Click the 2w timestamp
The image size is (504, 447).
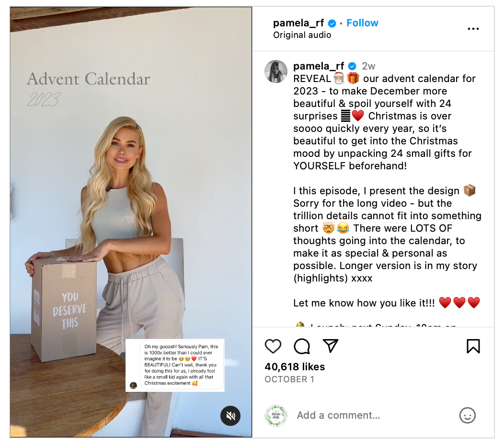click(368, 66)
